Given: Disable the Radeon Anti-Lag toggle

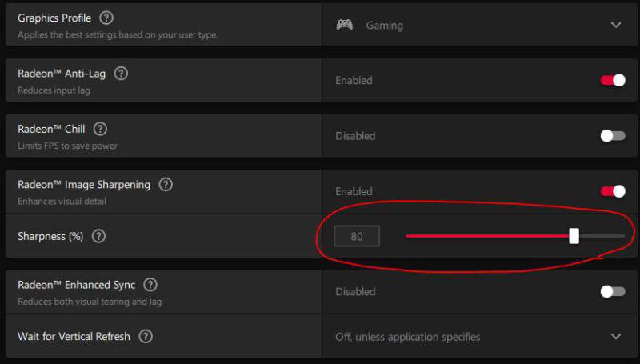Looking at the screenshot, I should coord(613,80).
